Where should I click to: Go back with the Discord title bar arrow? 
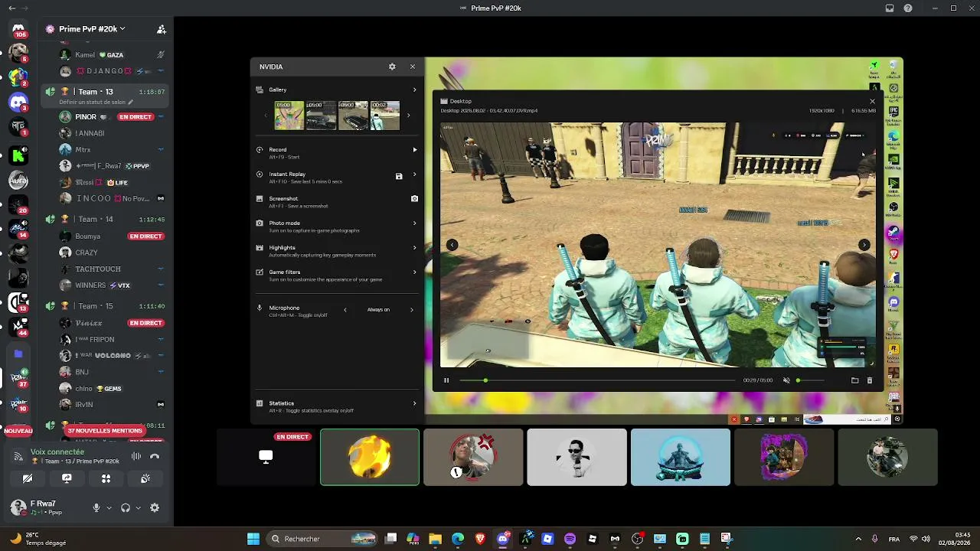(11, 8)
